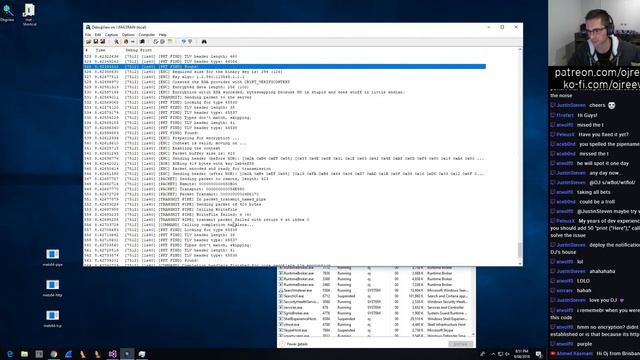The height and width of the screenshot is (360, 640).
Task: Select the metsrv-http desktop icon
Action: pos(52,288)
